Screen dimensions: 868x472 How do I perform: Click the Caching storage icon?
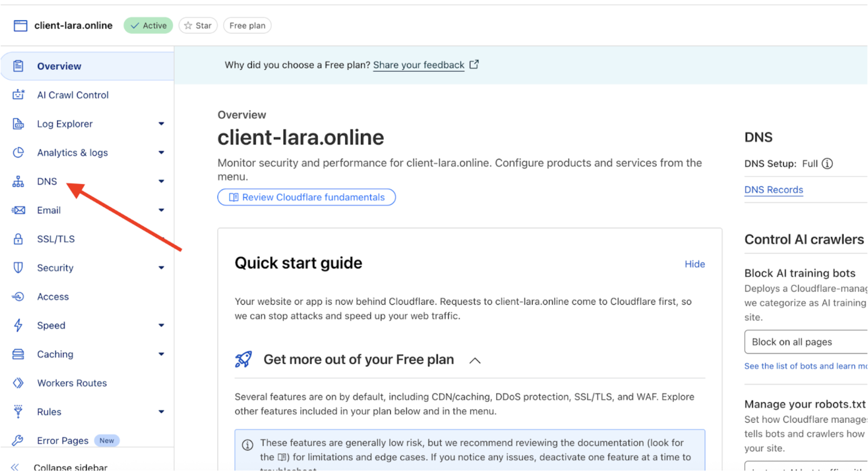click(18, 354)
